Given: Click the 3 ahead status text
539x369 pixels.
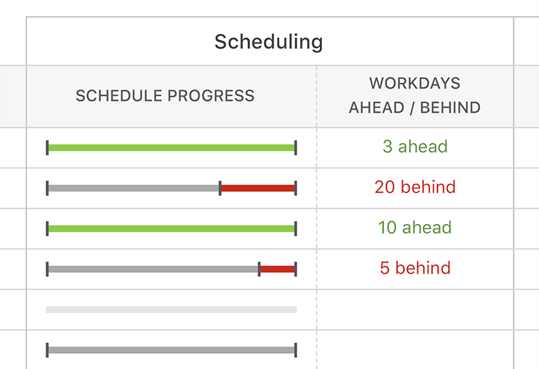Looking at the screenshot, I should pos(415,146).
